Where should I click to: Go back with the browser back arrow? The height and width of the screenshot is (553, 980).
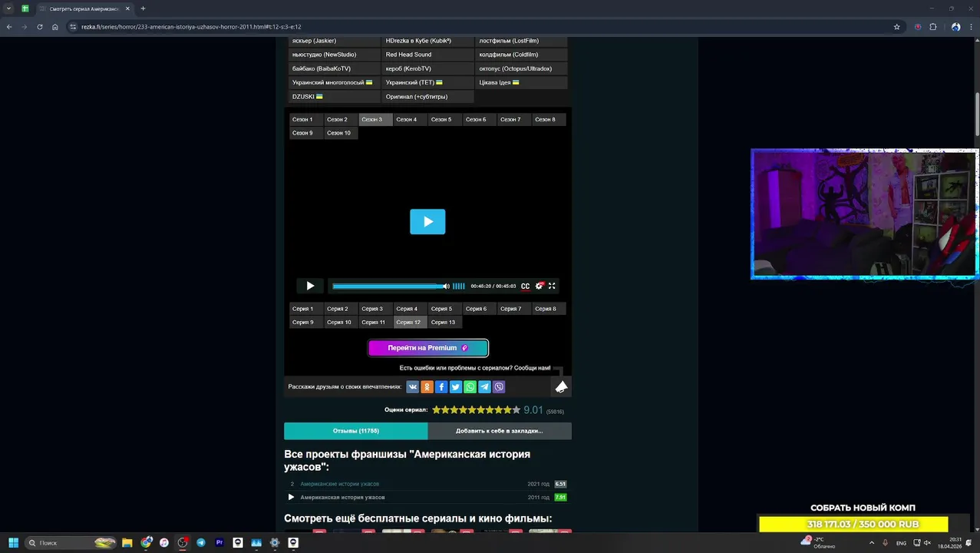9,27
